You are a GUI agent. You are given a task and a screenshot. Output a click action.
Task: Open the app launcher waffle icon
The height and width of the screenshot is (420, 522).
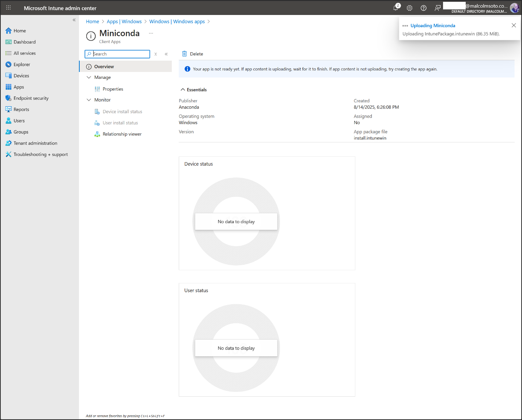pyautogui.click(x=8, y=8)
